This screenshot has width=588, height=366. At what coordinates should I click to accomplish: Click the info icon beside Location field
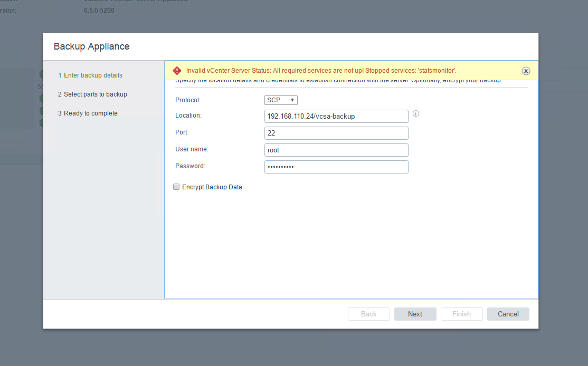coord(416,113)
